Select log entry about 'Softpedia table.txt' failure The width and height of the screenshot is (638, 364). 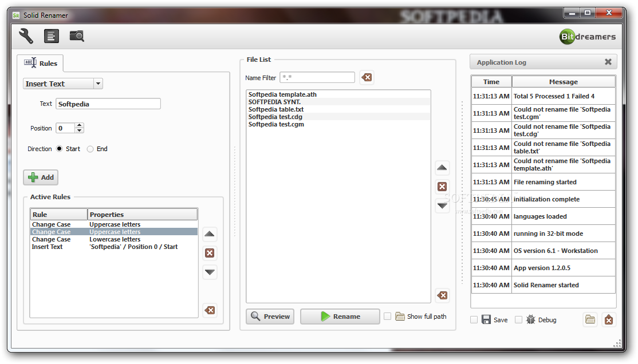coord(543,147)
